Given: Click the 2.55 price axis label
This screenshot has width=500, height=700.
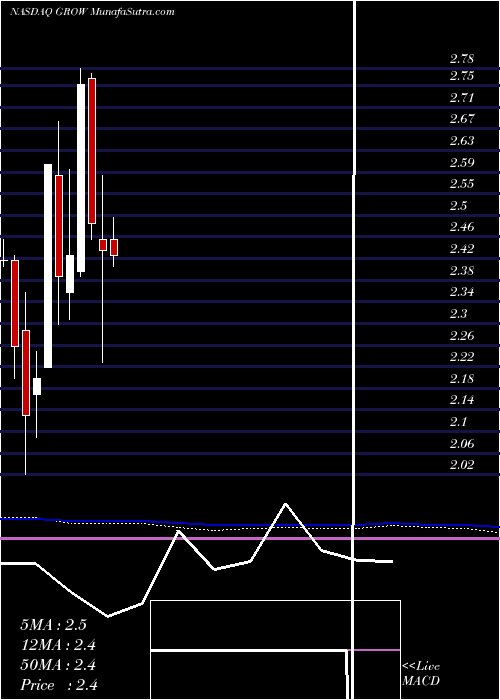Looking at the screenshot, I should click(x=462, y=183).
